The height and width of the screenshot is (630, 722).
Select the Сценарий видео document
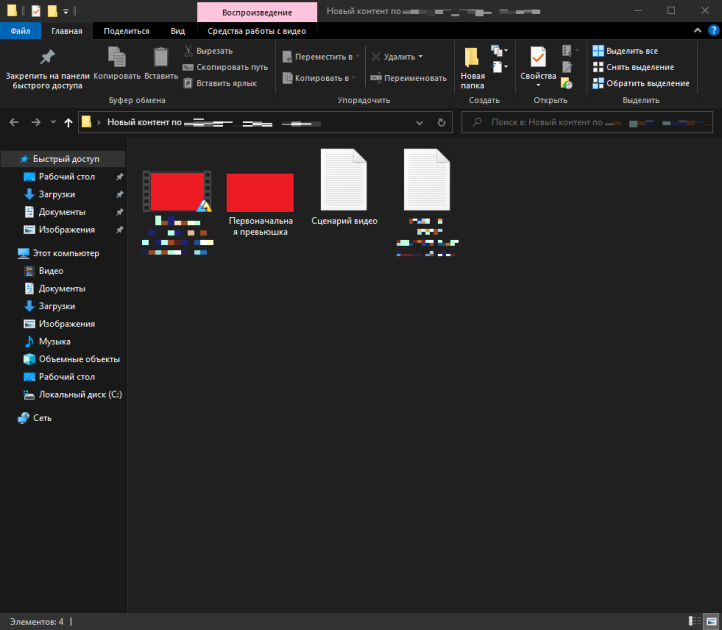pos(344,180)
